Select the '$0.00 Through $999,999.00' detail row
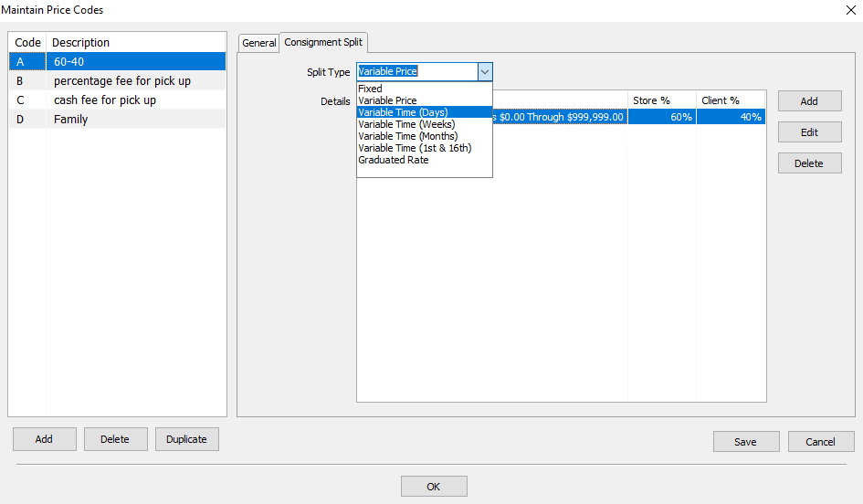This screenshot has height=504, width=863. click(561, 117)
